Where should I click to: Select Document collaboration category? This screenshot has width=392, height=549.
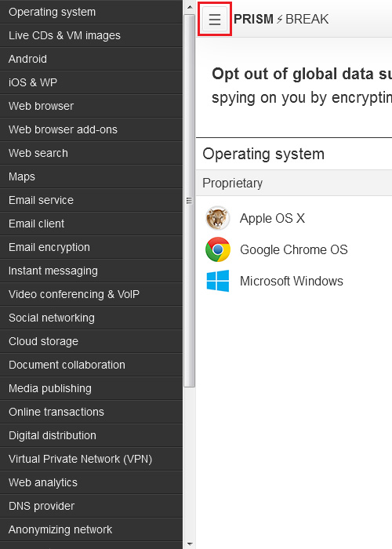(91, 365)
